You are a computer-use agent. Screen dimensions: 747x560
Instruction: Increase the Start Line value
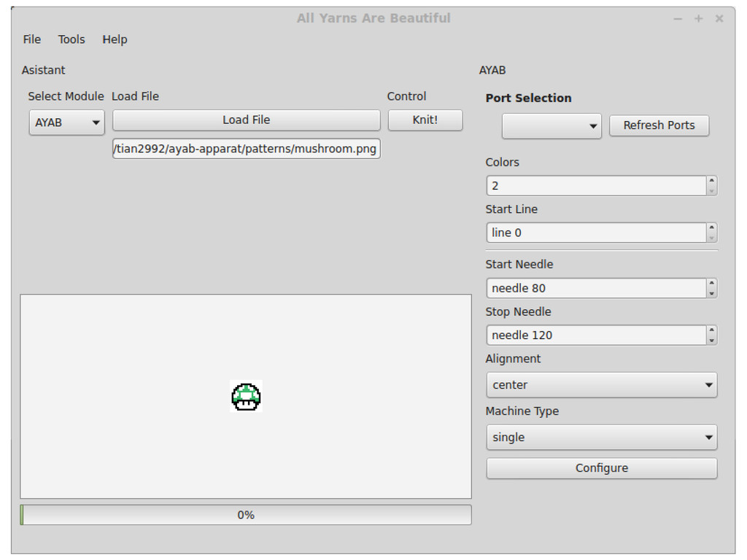711,227
